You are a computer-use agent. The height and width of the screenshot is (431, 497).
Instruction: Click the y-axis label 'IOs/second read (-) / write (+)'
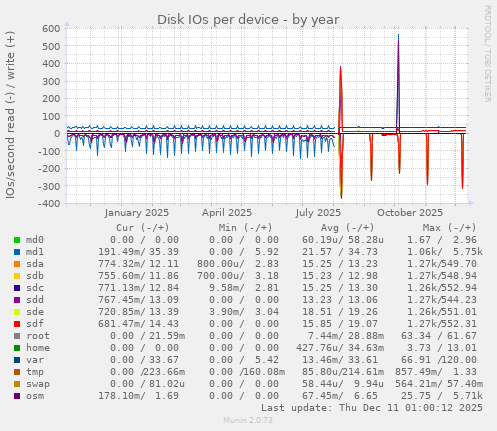[x=10, y=115]
